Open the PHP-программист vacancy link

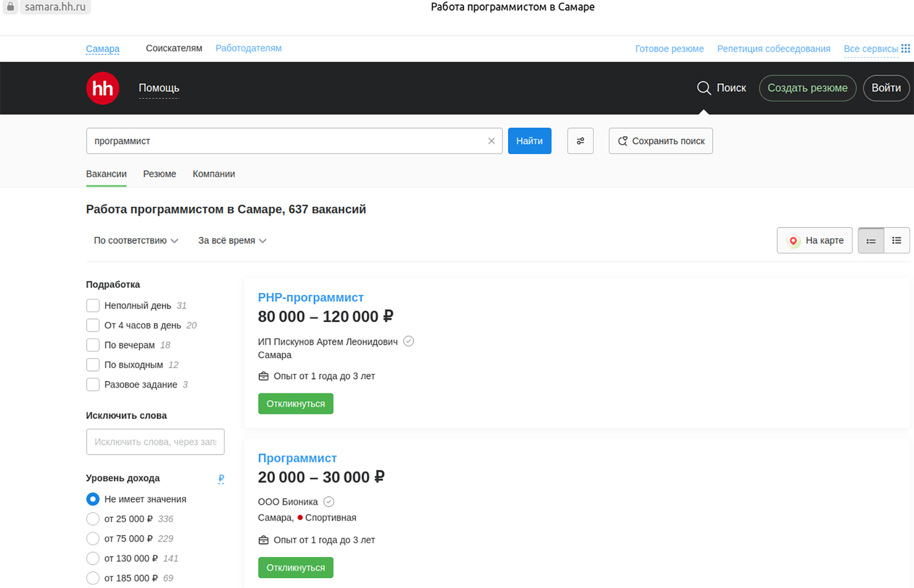tap(310, 297)
